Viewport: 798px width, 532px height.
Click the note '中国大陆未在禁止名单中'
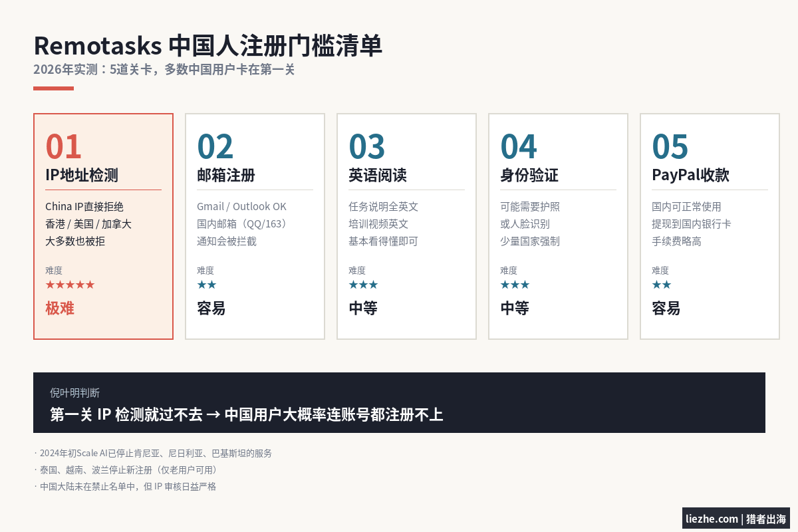87,487
